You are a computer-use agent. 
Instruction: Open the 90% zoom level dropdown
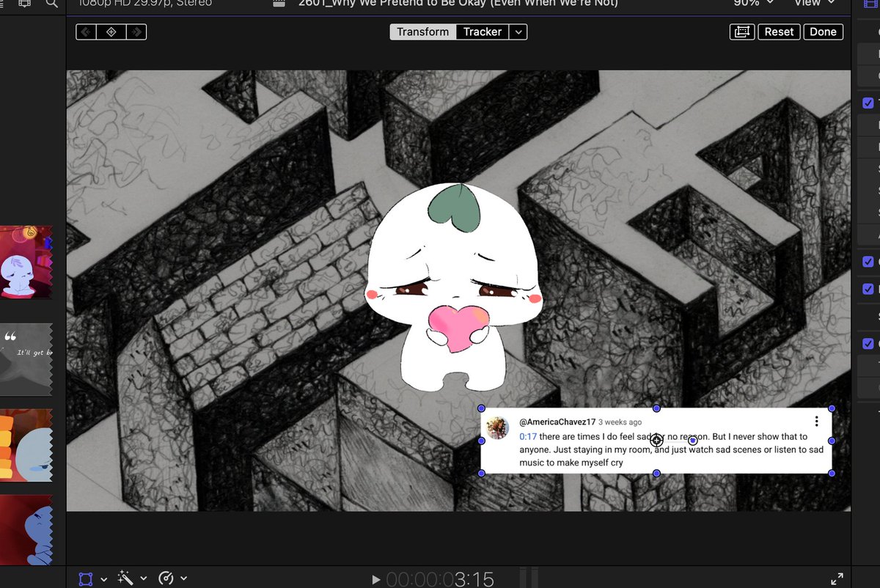(753, 3)
